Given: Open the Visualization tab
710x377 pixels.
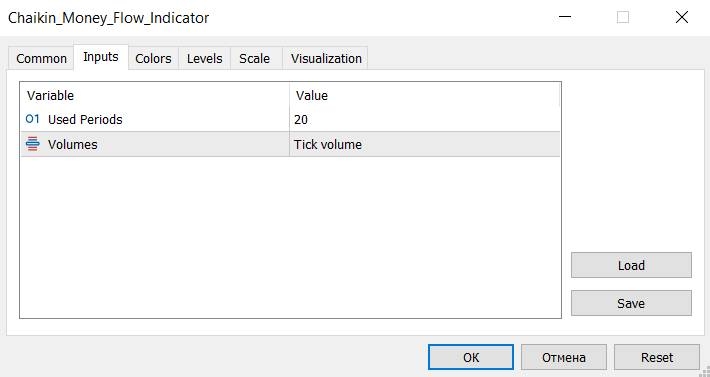Looking at the screenshot, I should [x=326, y=58].
